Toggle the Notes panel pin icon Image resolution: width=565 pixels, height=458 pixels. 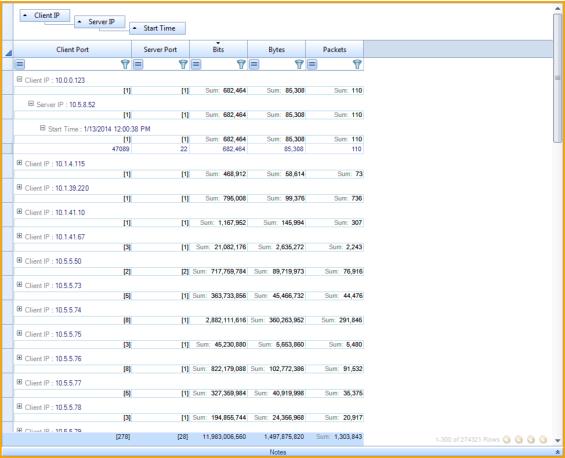tap(558, 452)
